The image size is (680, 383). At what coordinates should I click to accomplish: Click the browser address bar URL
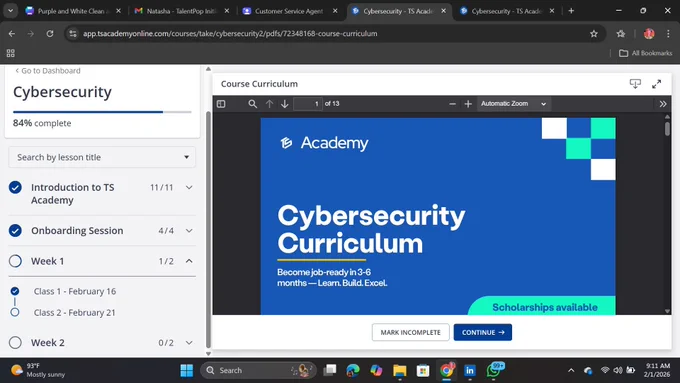(x=230, y=34)
